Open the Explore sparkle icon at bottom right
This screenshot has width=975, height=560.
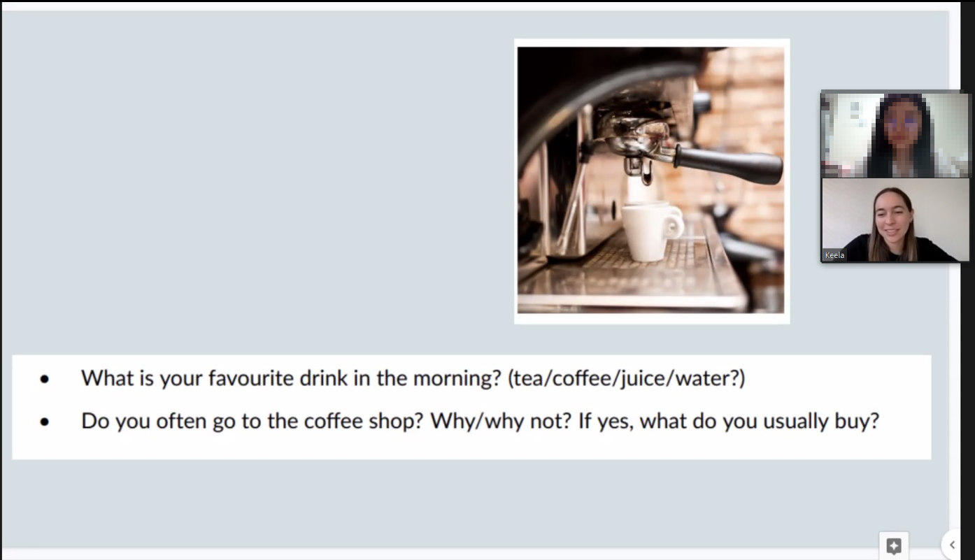[x=893, y=545]
